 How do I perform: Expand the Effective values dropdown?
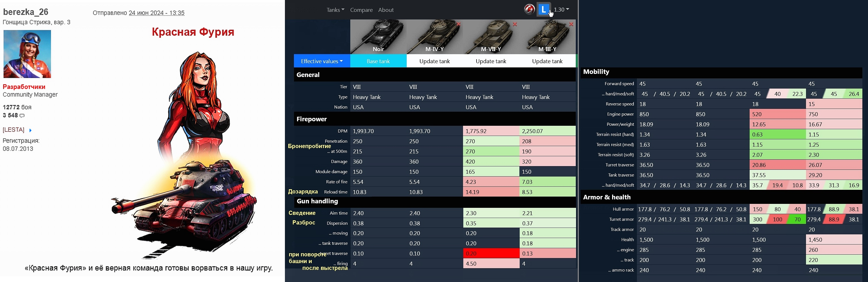[x=322, y=61]
